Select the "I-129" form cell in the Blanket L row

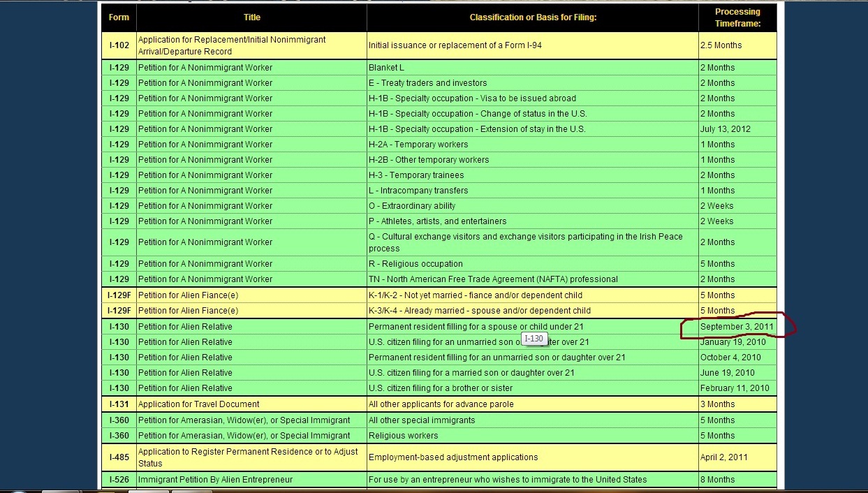[x=119, y=68]
